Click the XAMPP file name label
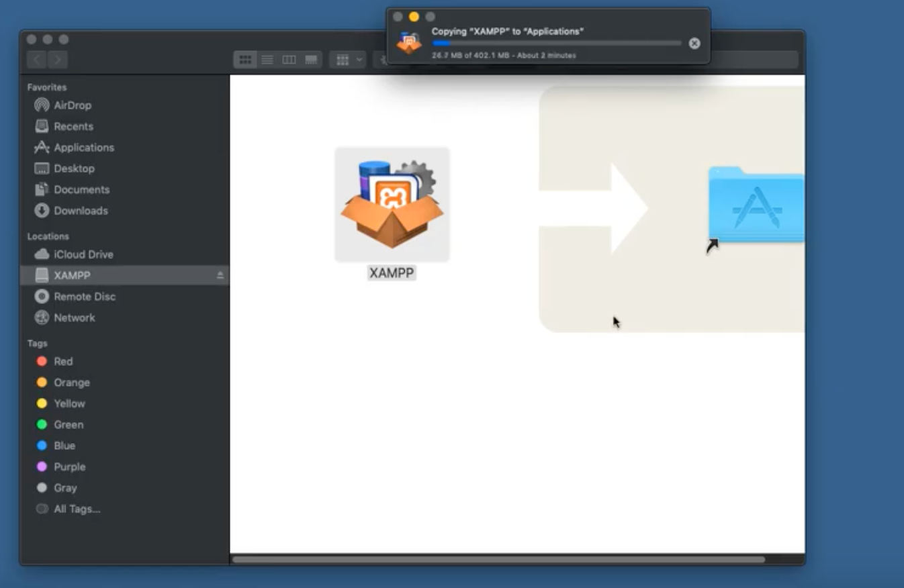Viewport: 904px width, 588px height. click(392, 273)
